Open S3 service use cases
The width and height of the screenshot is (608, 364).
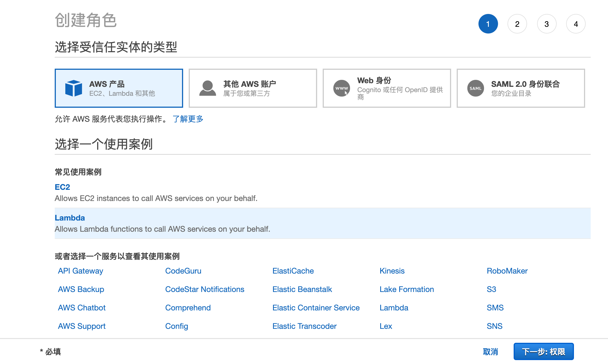pos(491,289)
